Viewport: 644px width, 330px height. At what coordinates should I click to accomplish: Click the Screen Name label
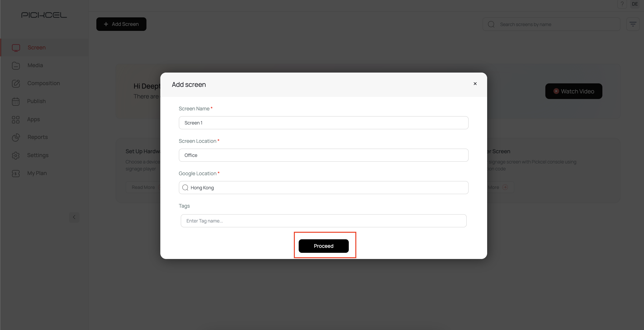[194, 109]
